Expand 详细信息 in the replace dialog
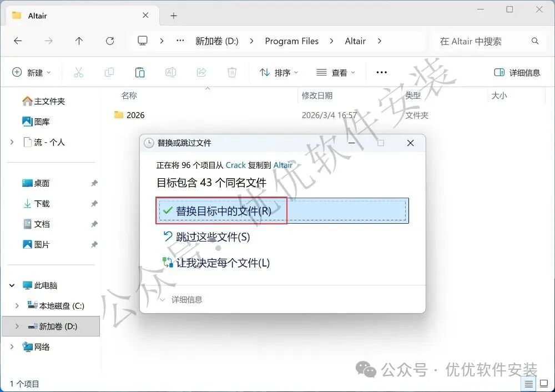555x392 pixels. 181,300
